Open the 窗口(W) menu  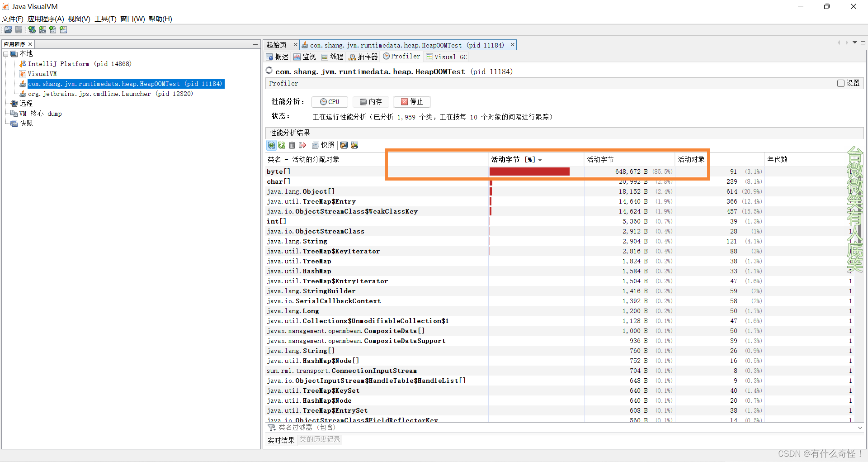coord(132,19)
